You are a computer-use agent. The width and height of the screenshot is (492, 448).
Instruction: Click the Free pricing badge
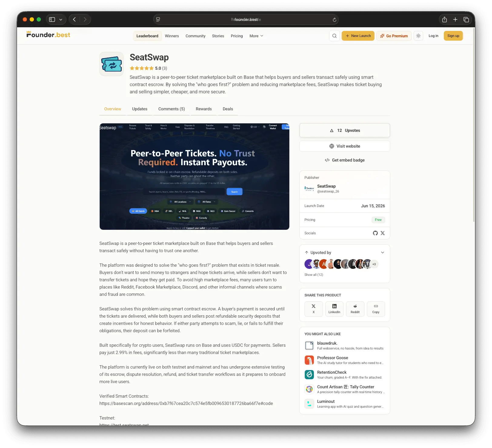(378, 220)
